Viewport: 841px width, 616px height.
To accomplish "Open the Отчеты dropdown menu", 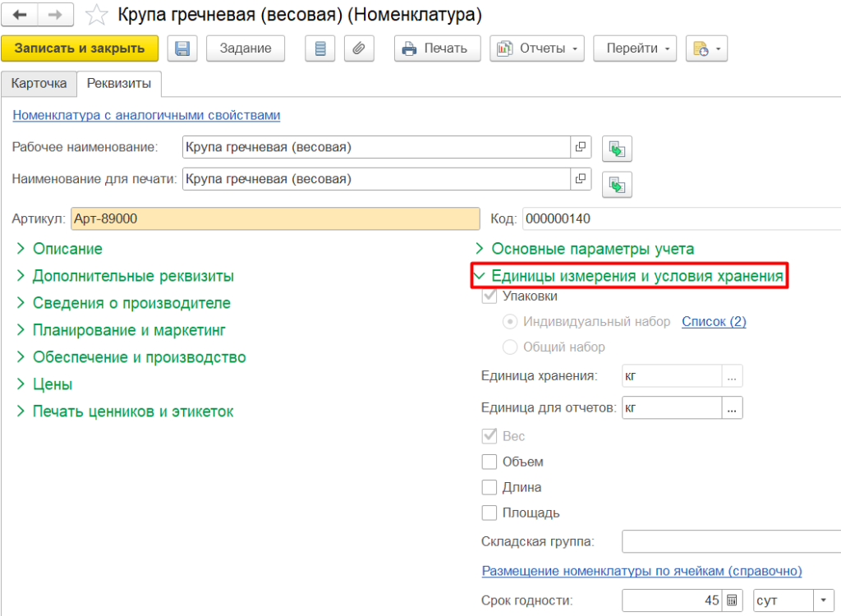I will pyautogui.click(x=537, y=48).
